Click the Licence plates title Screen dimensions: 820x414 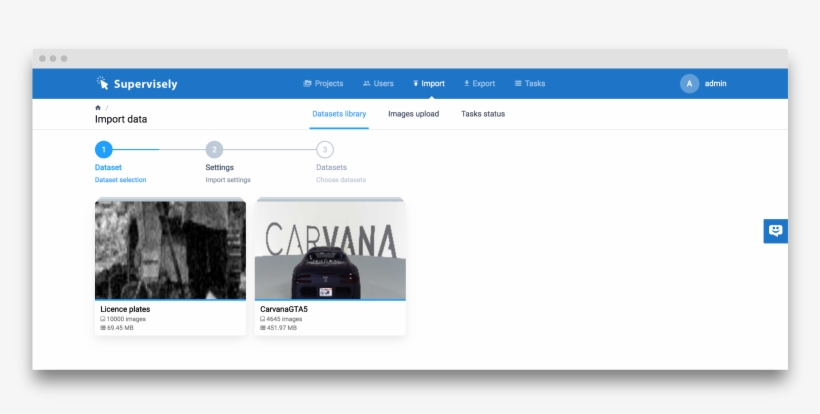(125, 309)
